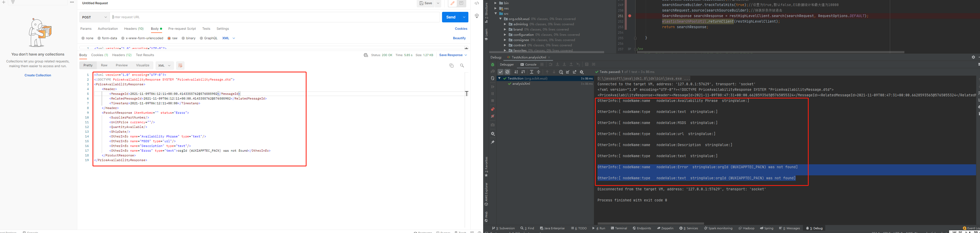Click the Cookies link
980x233 pixels.
coord(461,28)
